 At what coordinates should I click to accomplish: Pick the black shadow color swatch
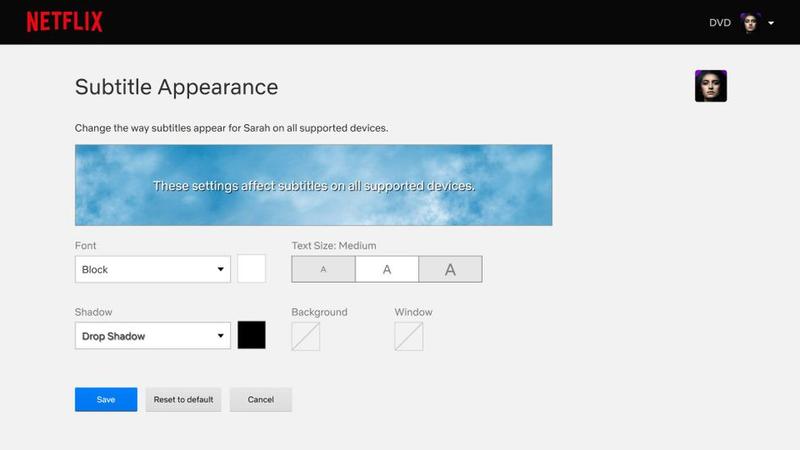coord(251,336)
